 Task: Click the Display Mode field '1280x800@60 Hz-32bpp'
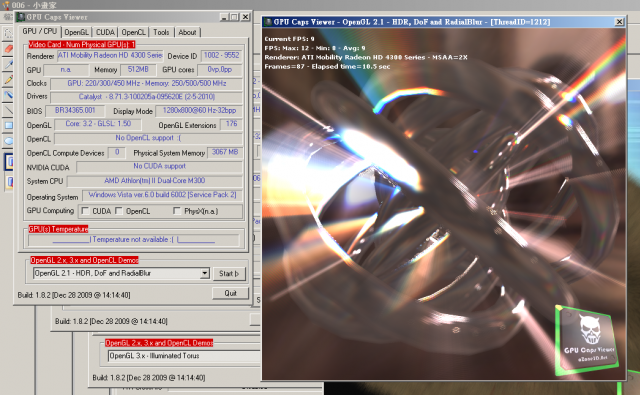click(199, 111)
